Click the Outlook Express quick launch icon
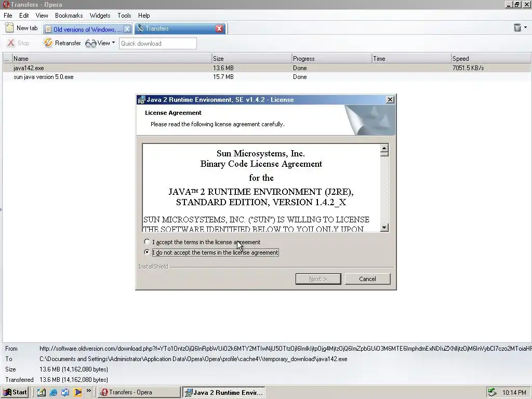 (65, 392)
